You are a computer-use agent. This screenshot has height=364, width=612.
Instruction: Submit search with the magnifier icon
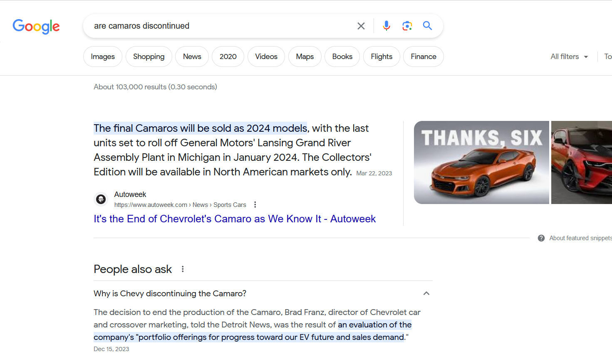pyautogui.click(x=427, y=26)
